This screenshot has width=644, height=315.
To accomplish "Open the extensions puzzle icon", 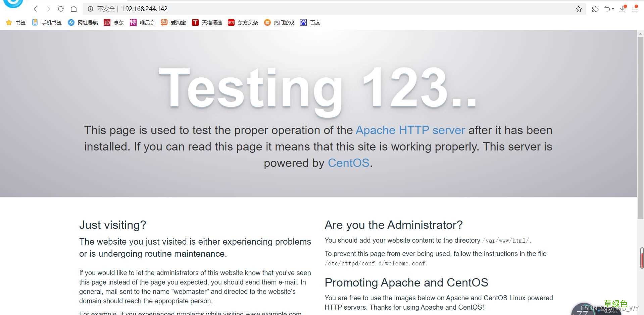I will [595, 9].
